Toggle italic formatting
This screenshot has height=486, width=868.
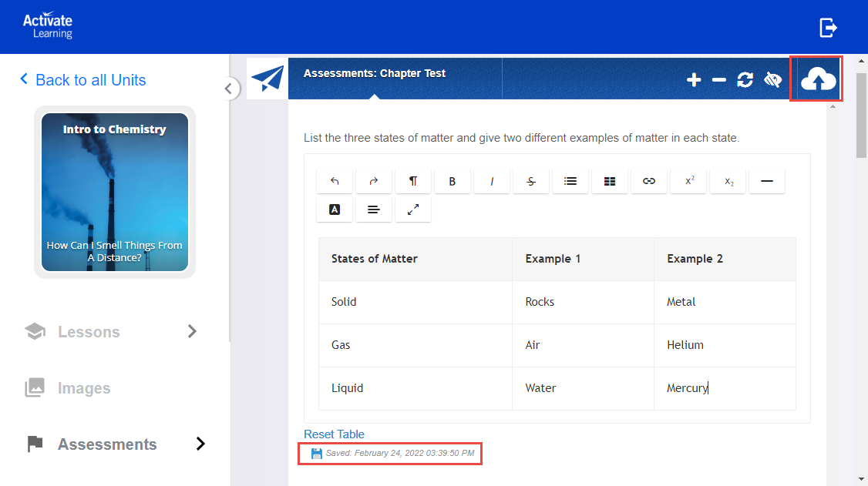click(492, 181)
